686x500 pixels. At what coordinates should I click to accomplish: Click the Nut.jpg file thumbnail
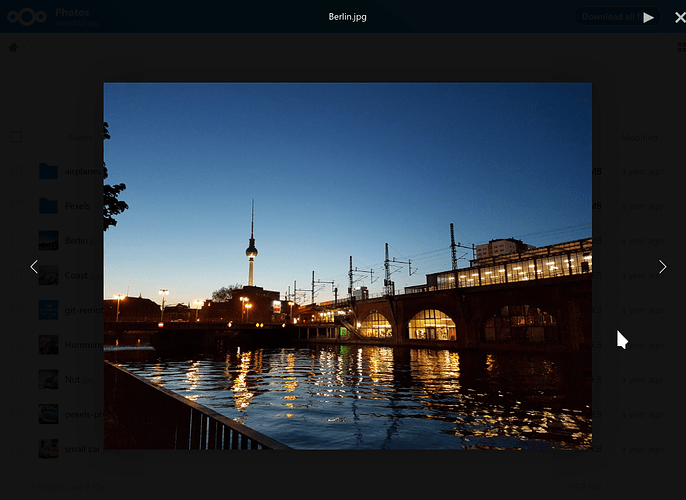point(48,379)
